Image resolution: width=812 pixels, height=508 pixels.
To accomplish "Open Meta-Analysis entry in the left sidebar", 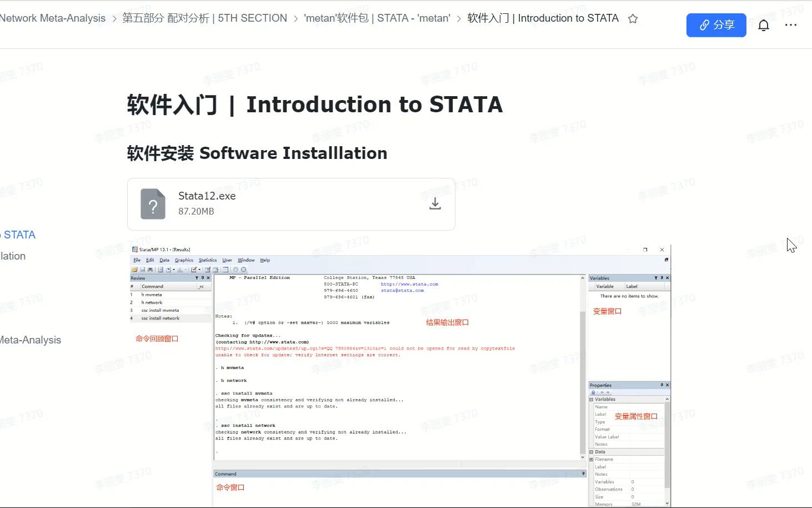I will (x=31, y=340).
